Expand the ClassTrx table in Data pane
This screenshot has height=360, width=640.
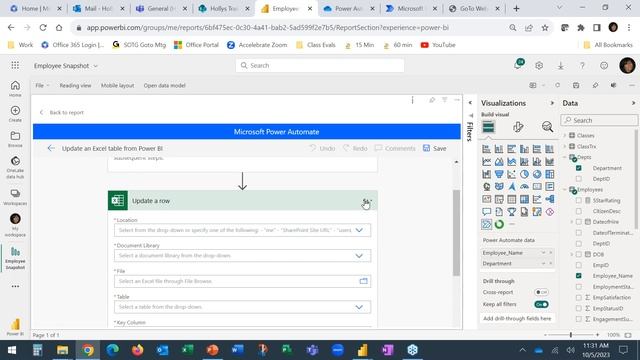coord(565,146)
